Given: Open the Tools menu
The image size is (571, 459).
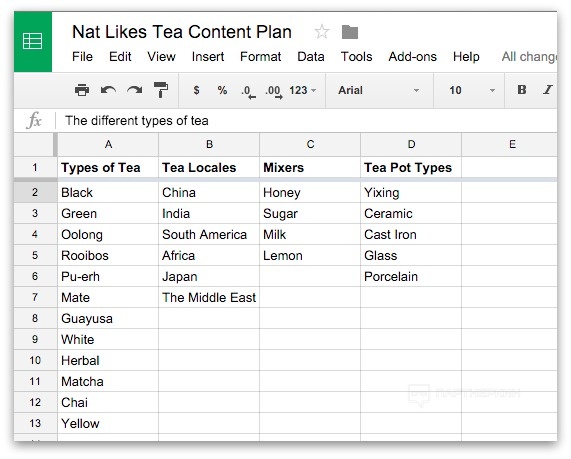Looking at the screenshot, I should [x=357, y=57].
